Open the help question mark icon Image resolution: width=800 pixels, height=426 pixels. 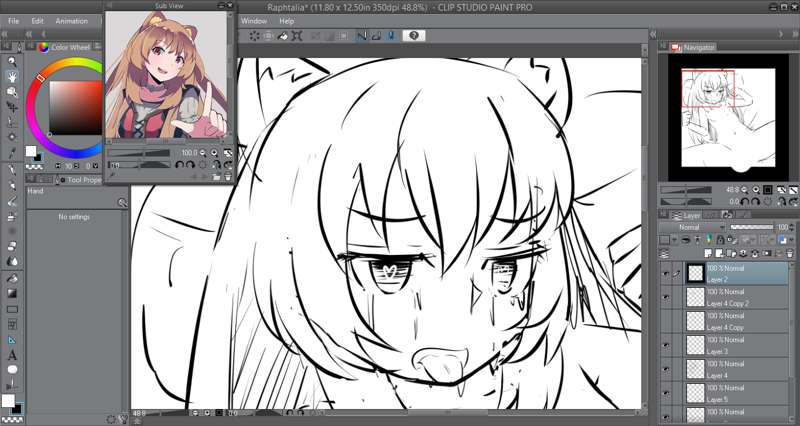414,36
